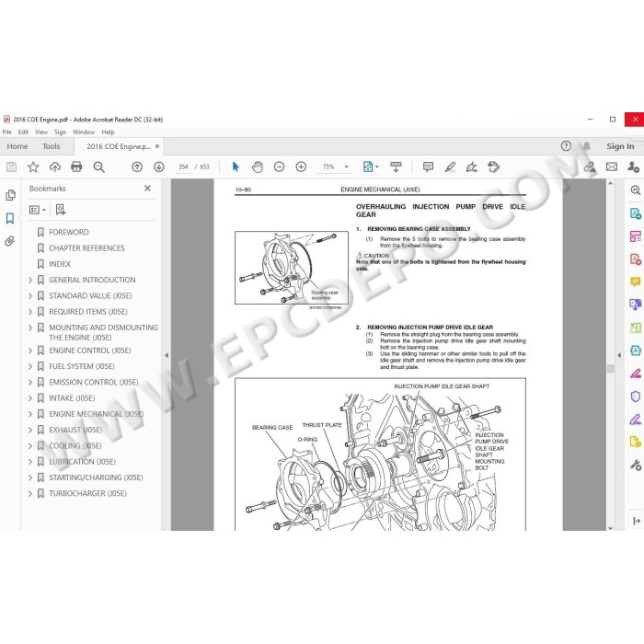Zoom out with minus icon

click(x=280, y=167)
